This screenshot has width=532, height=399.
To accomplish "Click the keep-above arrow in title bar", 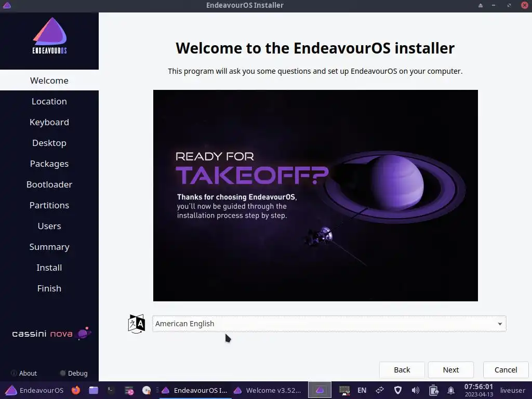I will tap(481, 5).
